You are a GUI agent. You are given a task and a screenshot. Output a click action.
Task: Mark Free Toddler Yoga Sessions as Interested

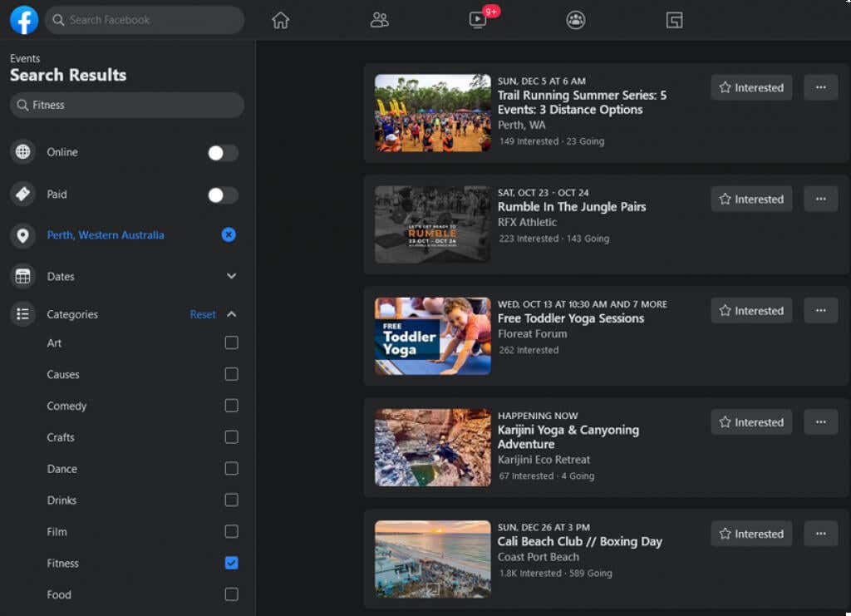click(751, 310)
